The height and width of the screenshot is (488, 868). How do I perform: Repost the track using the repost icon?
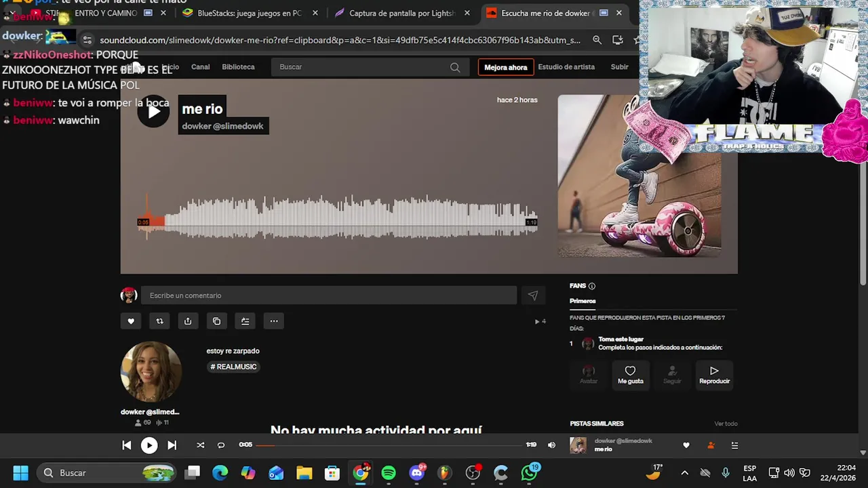(x=159, y=321)
